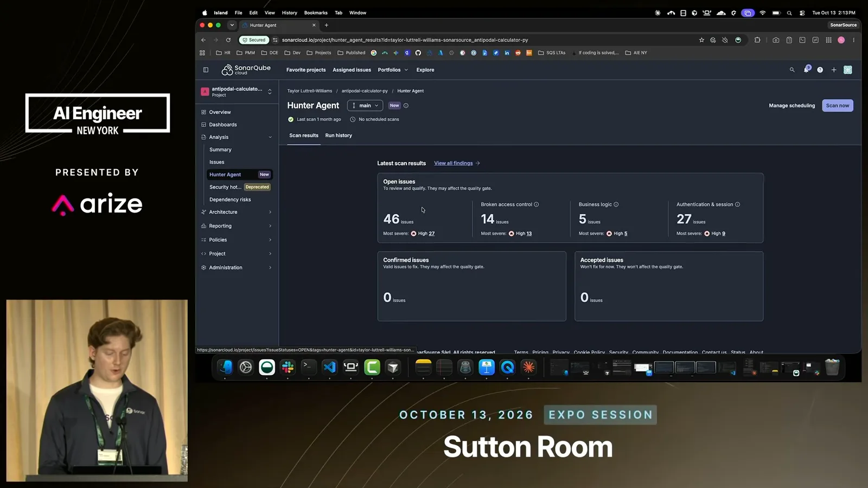The height and width of the screenshot is (488, 868).
Task: Toggle the sidebar collapse icon
Action: pyautogui.click(x=206, y=70)
